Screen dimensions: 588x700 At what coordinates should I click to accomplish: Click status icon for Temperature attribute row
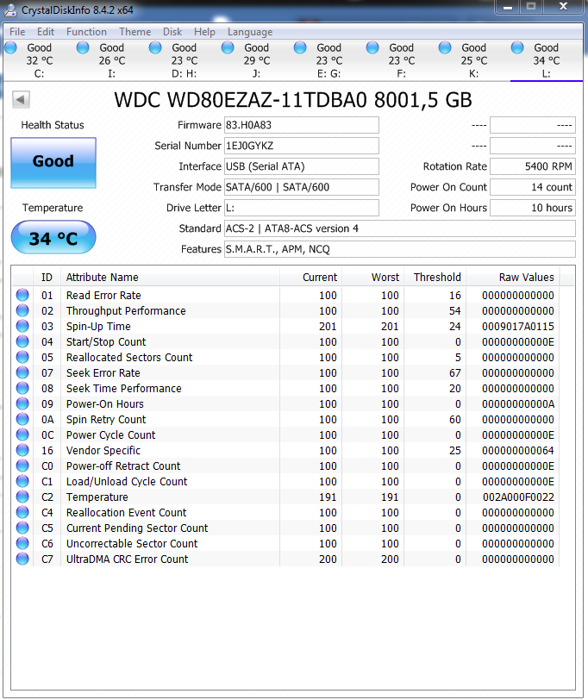[x=22, y=497]
